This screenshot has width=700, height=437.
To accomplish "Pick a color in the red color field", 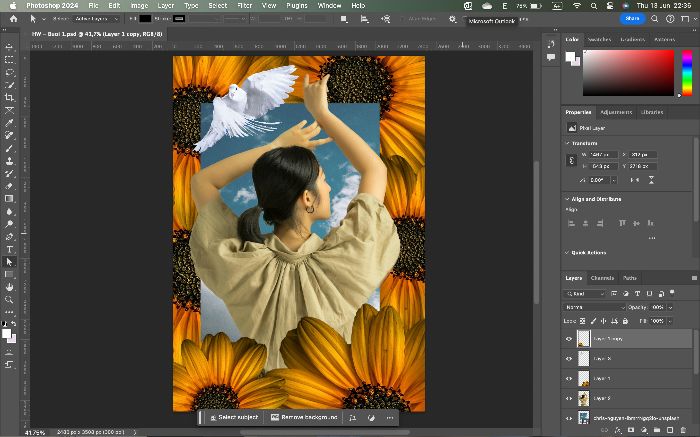I will click(628, 72).
